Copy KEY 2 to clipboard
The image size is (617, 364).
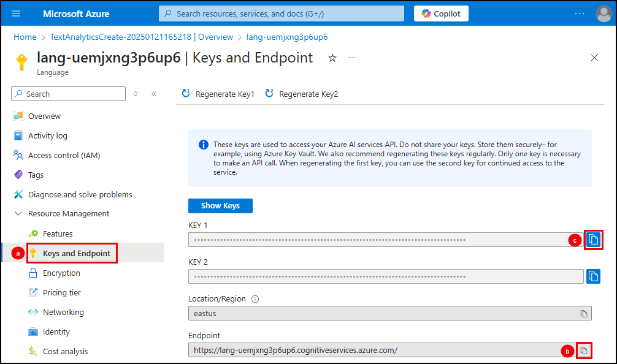point(593,276)
